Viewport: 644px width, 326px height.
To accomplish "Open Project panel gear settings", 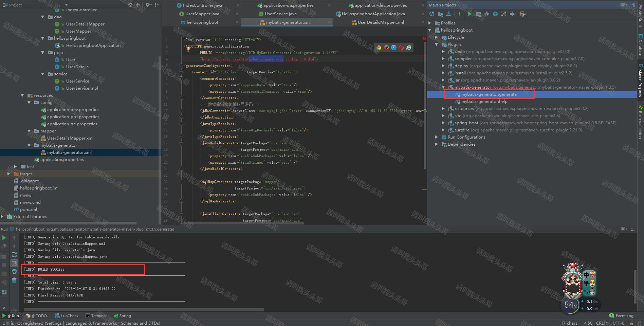I will click(148, 5).
